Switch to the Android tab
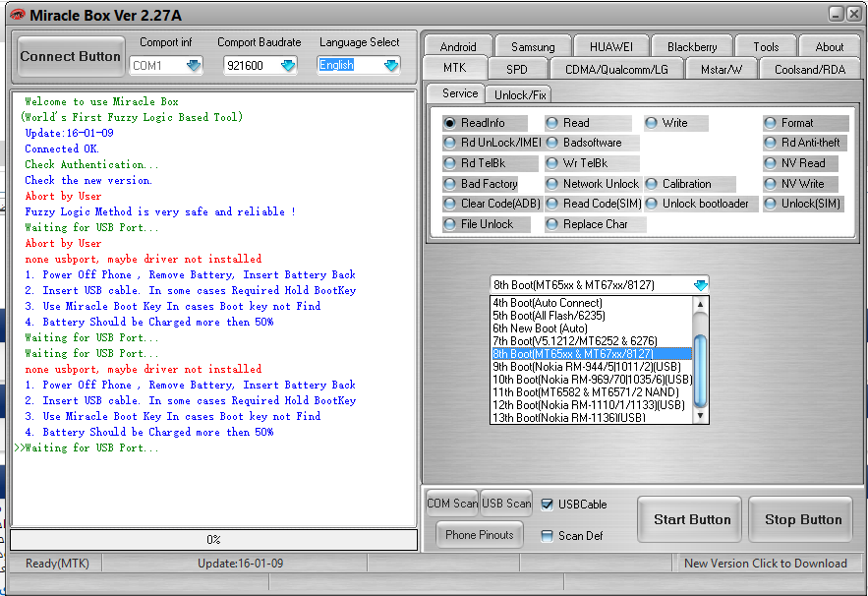 (x=458, y=46)
